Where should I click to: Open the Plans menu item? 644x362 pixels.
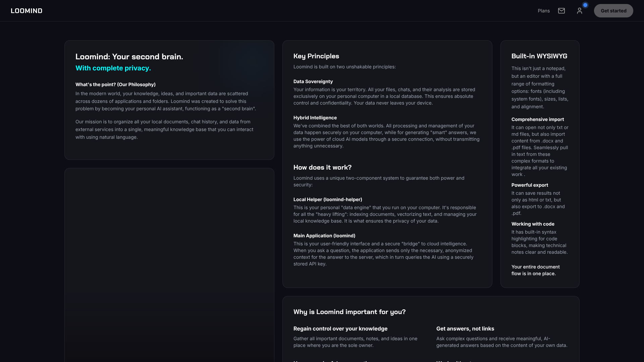(544, 10)
